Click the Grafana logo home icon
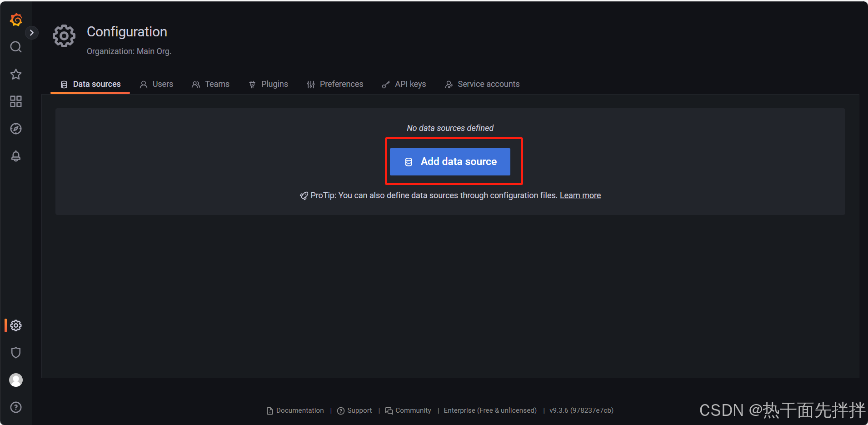 click(x=16, y=20)
